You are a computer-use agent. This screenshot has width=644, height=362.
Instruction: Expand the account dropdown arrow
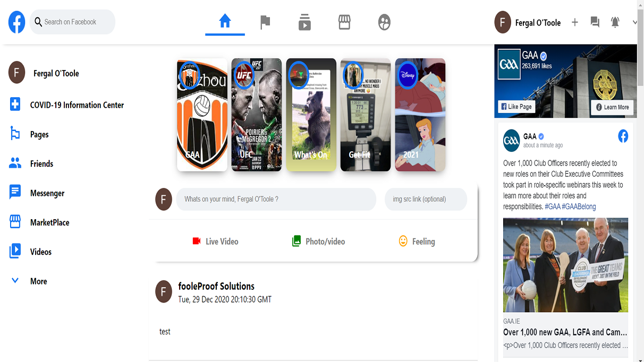tap(635, 22)
